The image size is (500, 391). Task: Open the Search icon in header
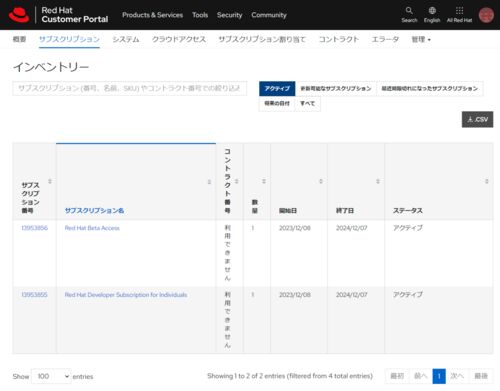[409, 15]
